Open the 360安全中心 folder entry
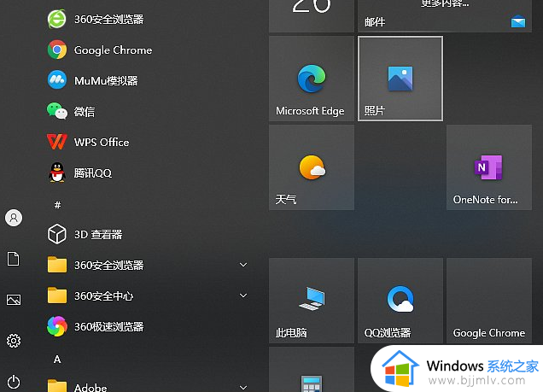 pyautogui.click(x=147, y=295)
